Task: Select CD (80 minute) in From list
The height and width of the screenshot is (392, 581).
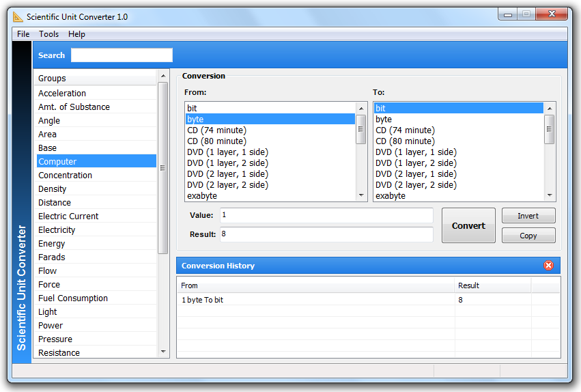Action: click(x=270, y=141)
